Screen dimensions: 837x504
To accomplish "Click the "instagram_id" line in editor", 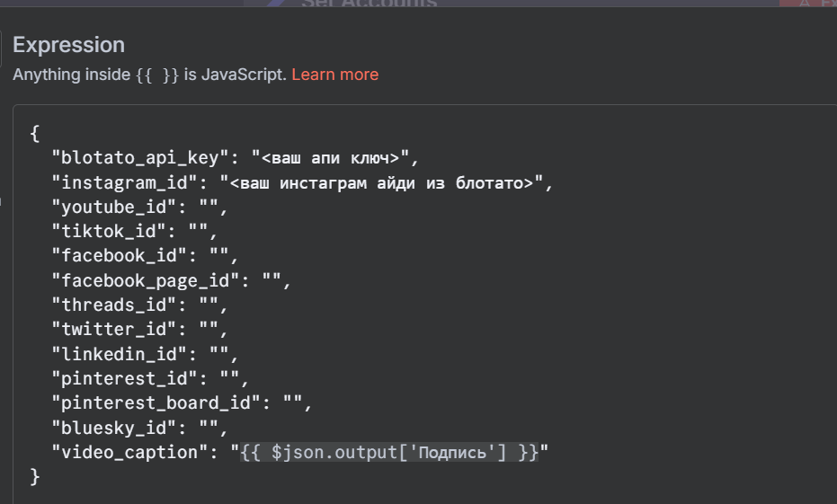I will (302, 182).
